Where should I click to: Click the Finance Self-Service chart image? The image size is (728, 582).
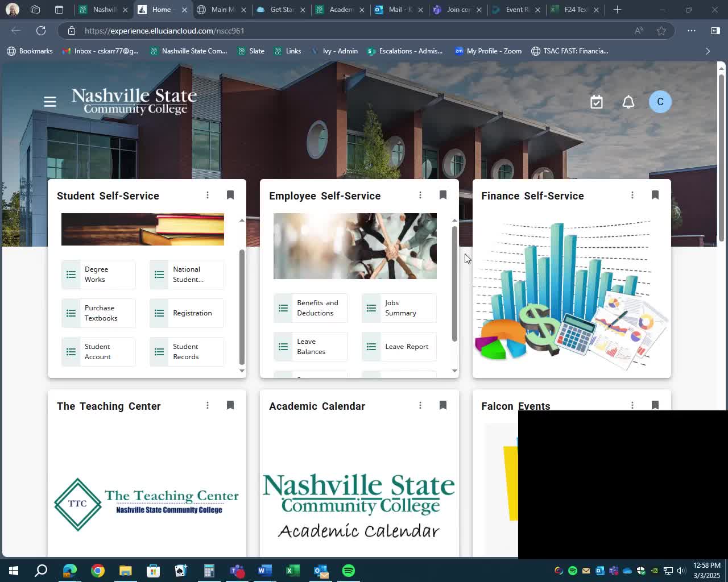(572, 296)
